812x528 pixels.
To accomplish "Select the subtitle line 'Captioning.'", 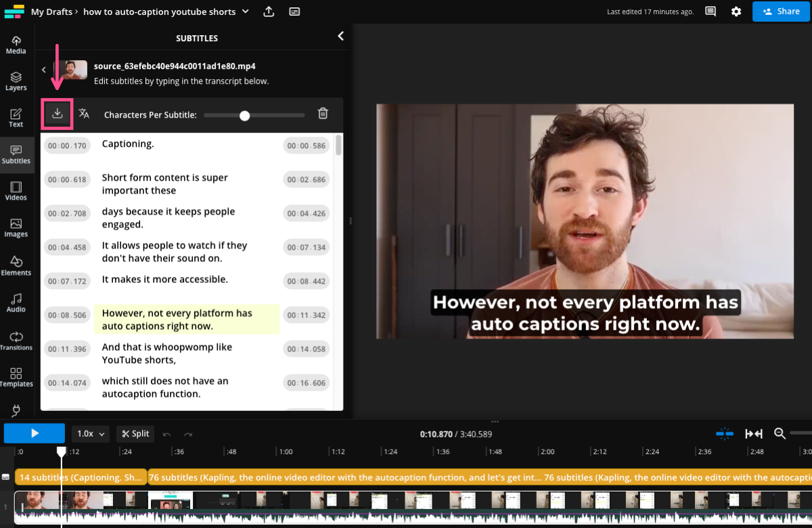I will pos(128,144).
